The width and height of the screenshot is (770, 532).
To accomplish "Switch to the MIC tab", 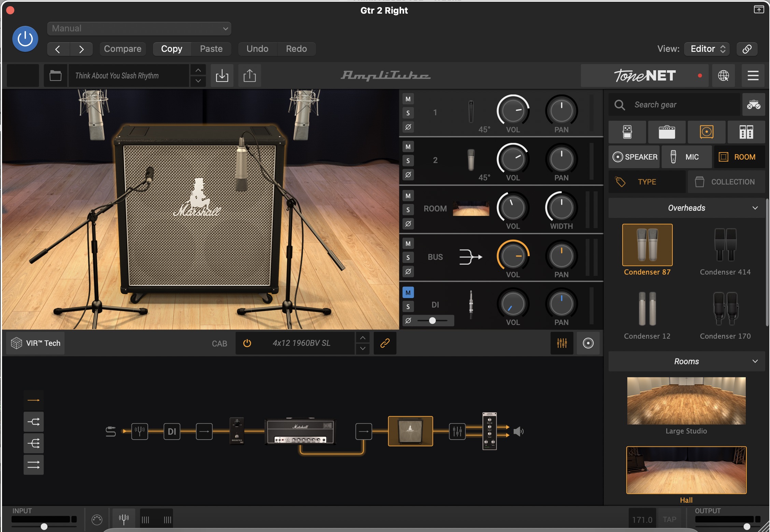I will tap(686, 157).
